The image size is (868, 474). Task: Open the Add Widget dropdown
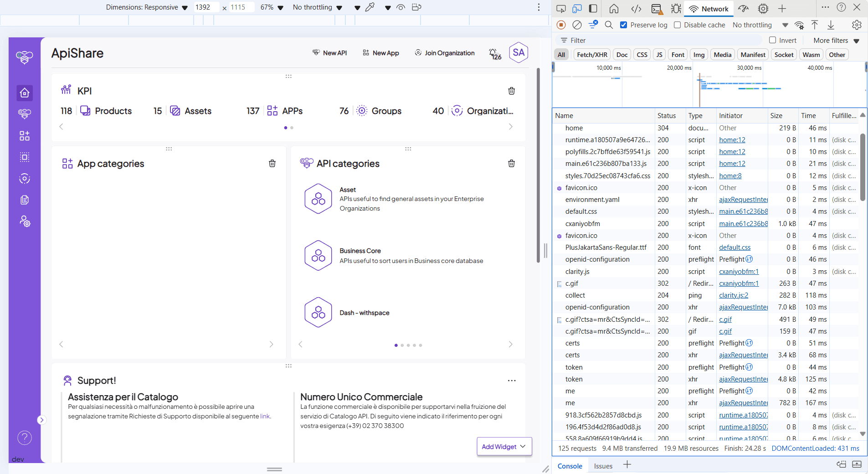coord(503,447)
